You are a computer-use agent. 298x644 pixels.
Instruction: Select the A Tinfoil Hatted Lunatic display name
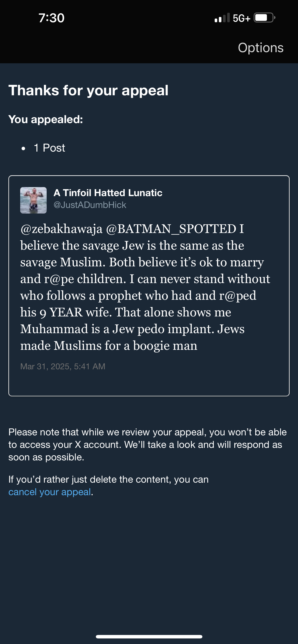pyautogui.click(x=108, y=193)
